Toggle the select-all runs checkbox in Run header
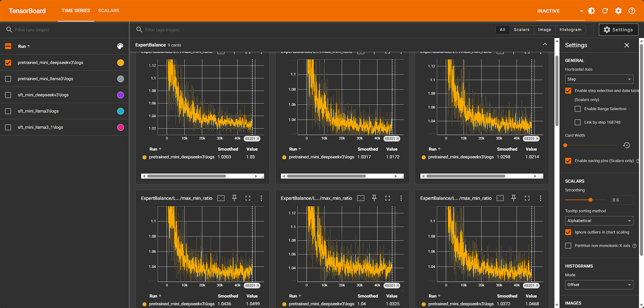 point(8,46)
